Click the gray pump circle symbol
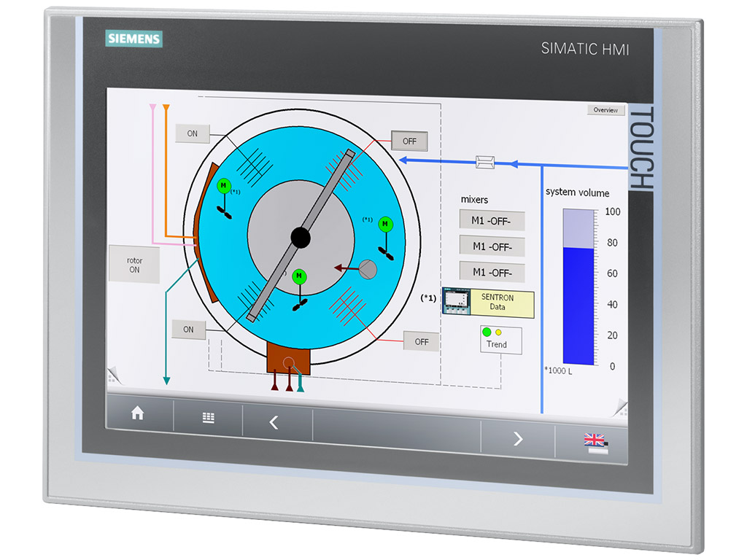747x560 pixels. [368, 269]
